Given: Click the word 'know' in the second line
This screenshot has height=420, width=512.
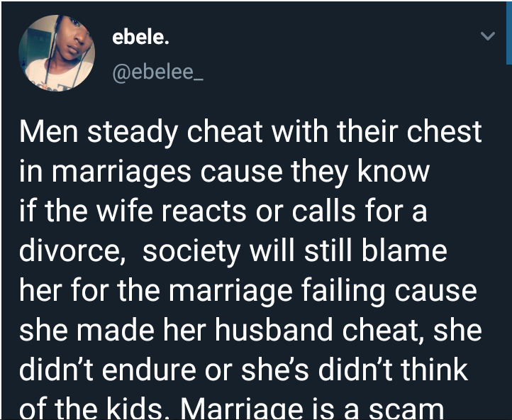Looking at the screenshot, I should point(394,172).
